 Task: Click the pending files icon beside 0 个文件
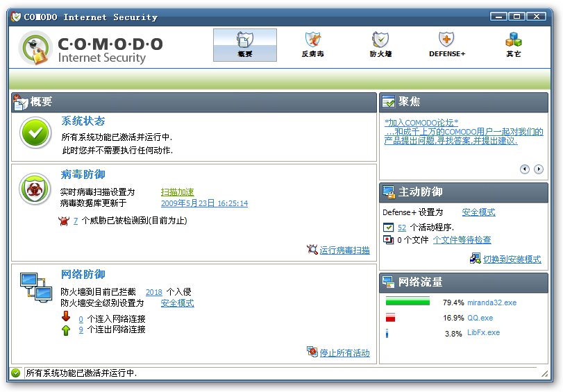(x=388, y=240)
